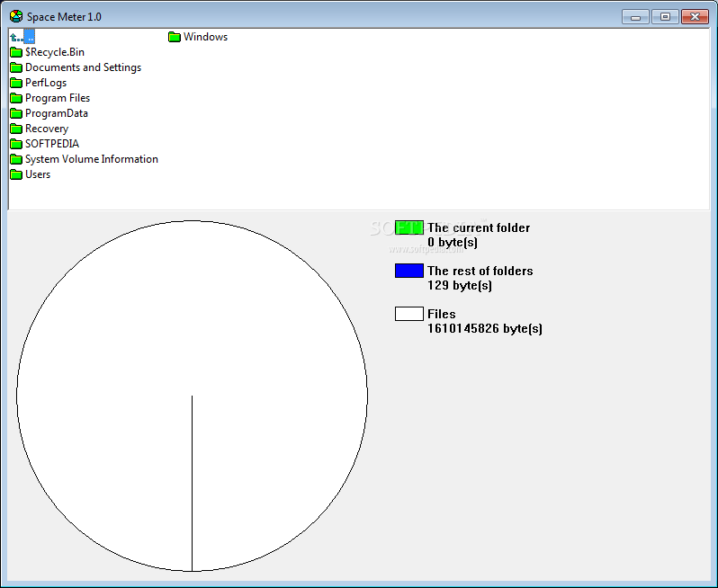The height and width of the screenshot is (588, 718).
Task: Select the 'System Volume Information' label
Action: (x=92, y=159)
